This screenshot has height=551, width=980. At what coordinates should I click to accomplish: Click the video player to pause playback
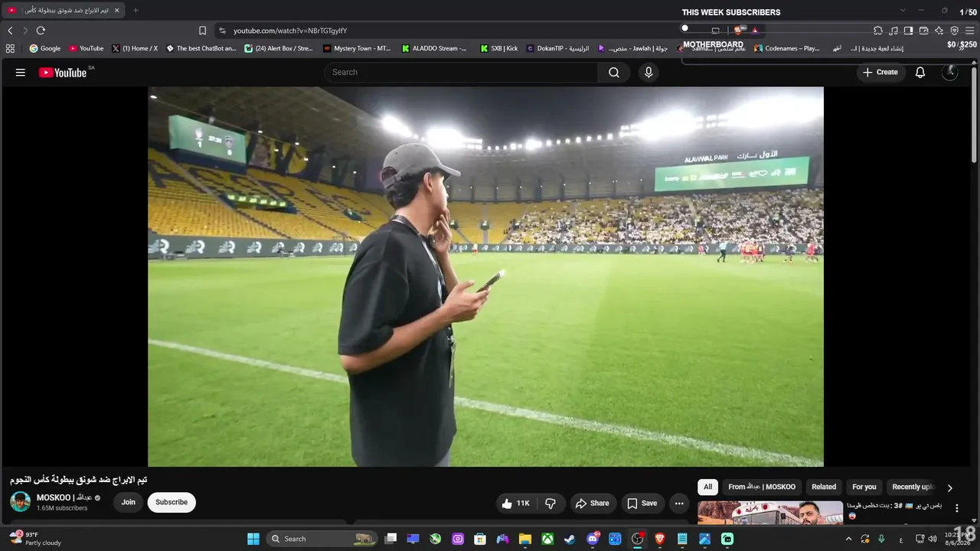(x=485, y=276)
